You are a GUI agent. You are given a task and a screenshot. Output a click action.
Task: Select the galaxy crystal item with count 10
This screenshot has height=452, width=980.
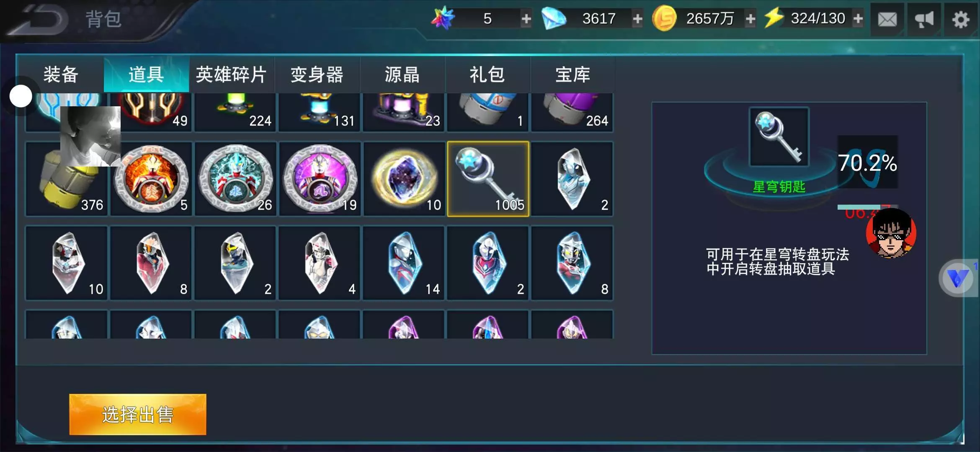click(x=404, y=179)
